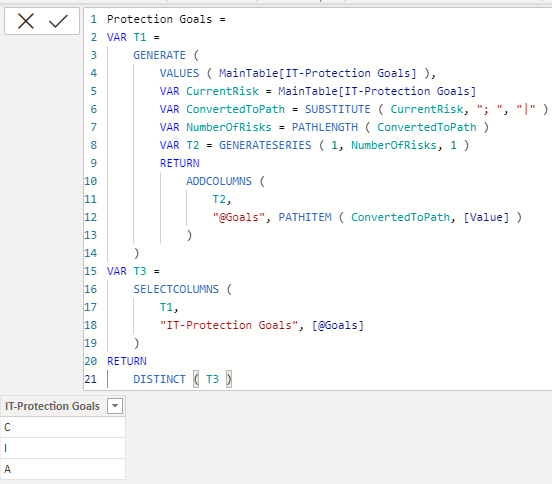Select the table cell containing I
Screen dimensions: 552x484
63,448
